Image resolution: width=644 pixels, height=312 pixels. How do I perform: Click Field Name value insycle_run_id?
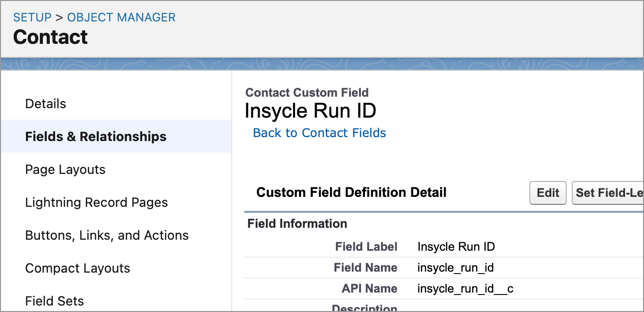click(456, 268)
